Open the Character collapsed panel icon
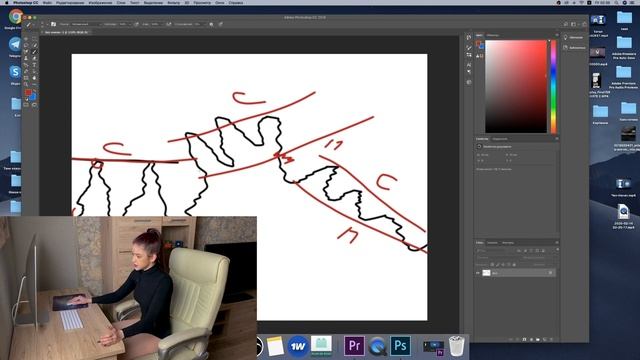This screenshot has height=360, width=640. pyautogui.click(x=469, y=64)
